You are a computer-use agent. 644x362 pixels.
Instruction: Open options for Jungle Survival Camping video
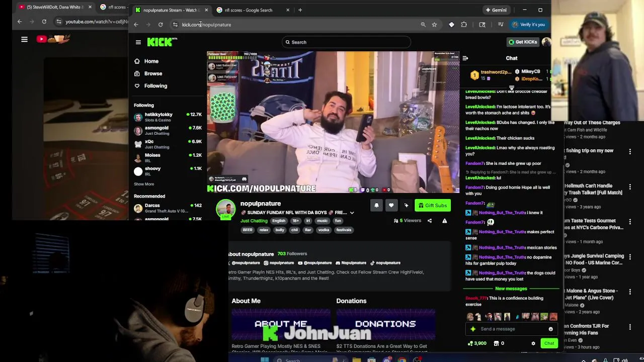tap(630, 256)
